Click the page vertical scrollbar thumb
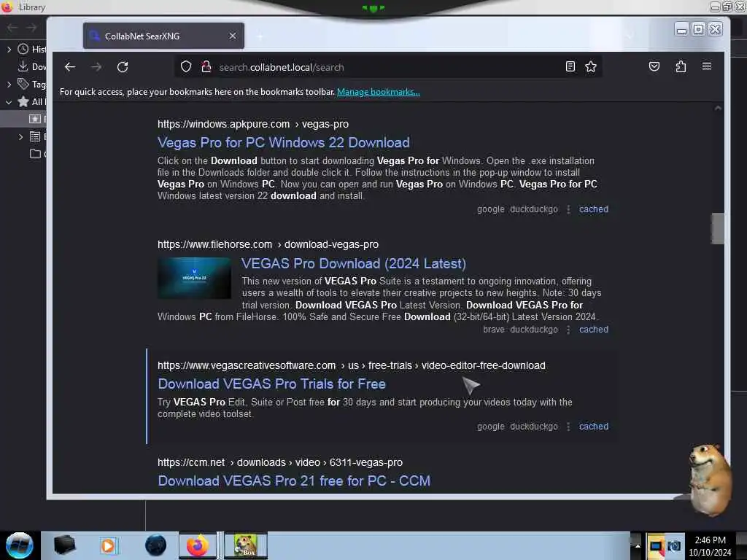This screenshot has width=747, height=560. tap(718, 228)
